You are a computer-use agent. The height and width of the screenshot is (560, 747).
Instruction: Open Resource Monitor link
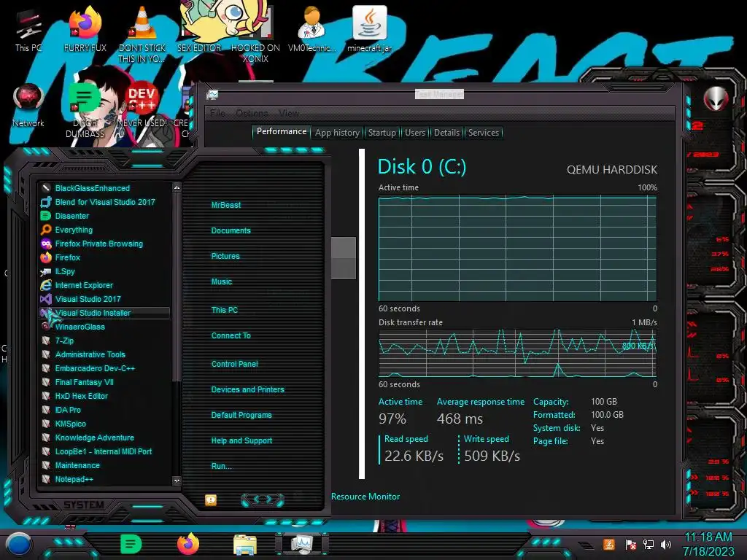365,496
